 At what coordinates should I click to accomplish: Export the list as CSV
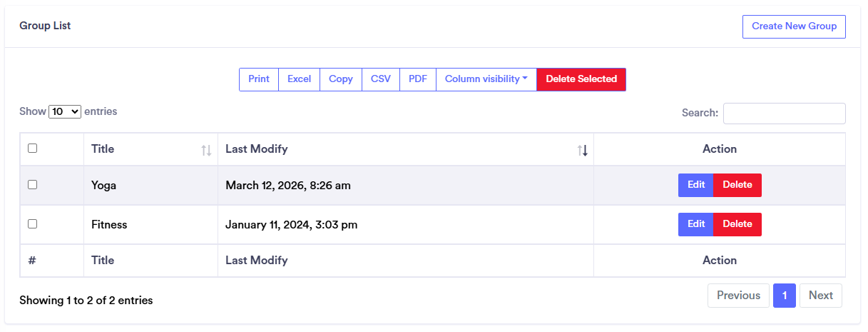point(381,79)
